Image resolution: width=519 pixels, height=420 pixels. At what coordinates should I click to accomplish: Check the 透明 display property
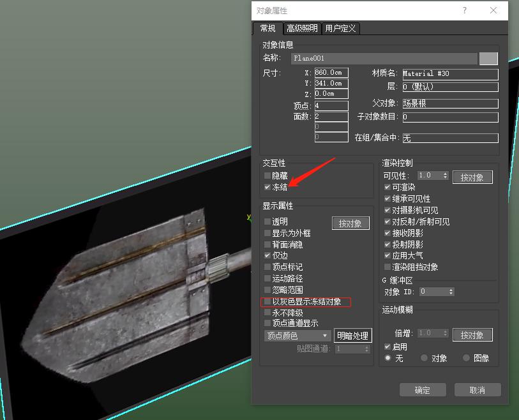coord(267,221)
